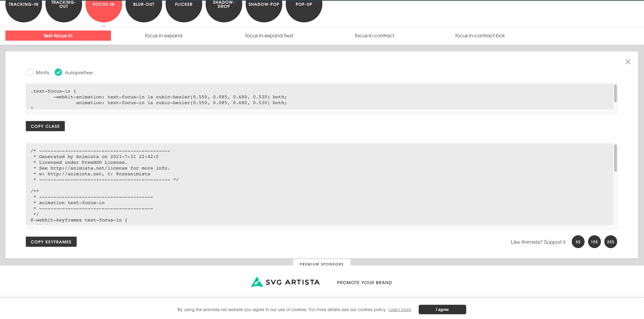This screenshot has width=644, height=319.
Task: Switch to focus-in-expand variant
Action: [x=164, y=36]
